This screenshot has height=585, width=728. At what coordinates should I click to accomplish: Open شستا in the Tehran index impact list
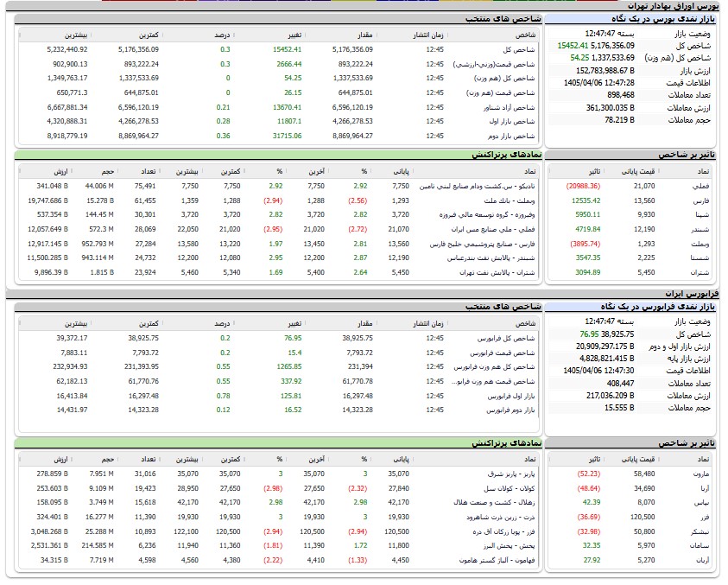[x=700, y=258]
